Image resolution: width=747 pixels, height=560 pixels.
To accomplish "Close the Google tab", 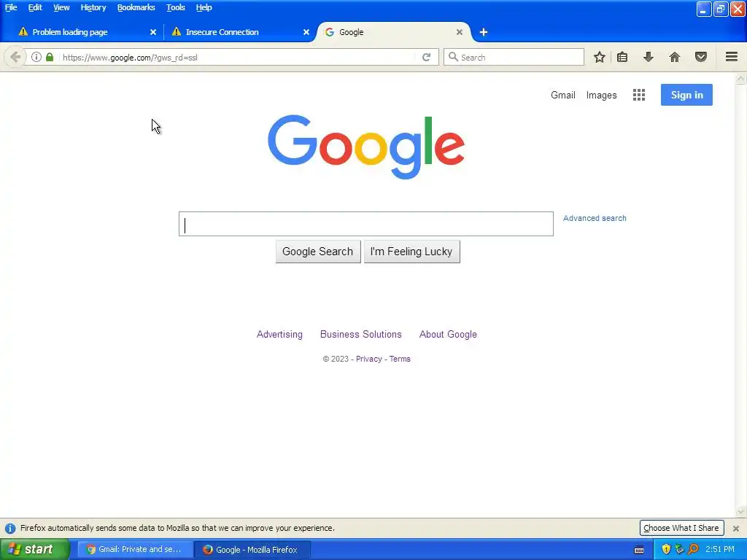I will [460, 32].
